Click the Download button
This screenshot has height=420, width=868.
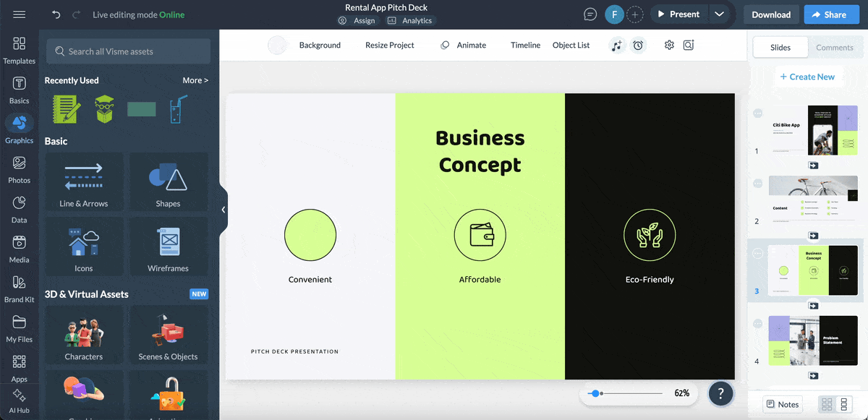click(770, 14)
